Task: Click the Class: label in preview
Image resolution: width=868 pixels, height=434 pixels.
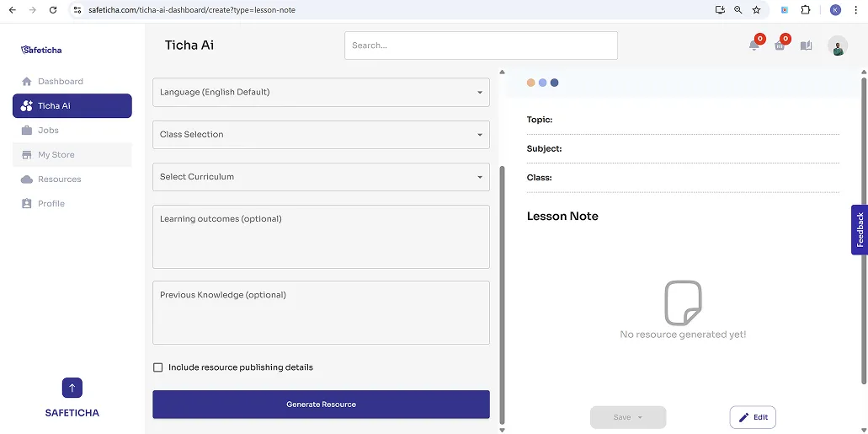Action: click(x=539, y=178)
